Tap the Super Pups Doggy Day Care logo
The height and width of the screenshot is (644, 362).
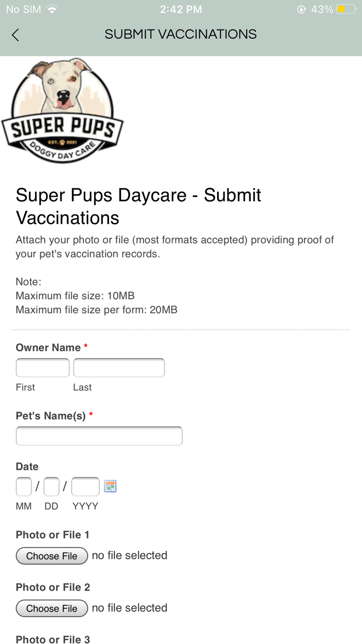pyautogui.click(x=62, y=110)
